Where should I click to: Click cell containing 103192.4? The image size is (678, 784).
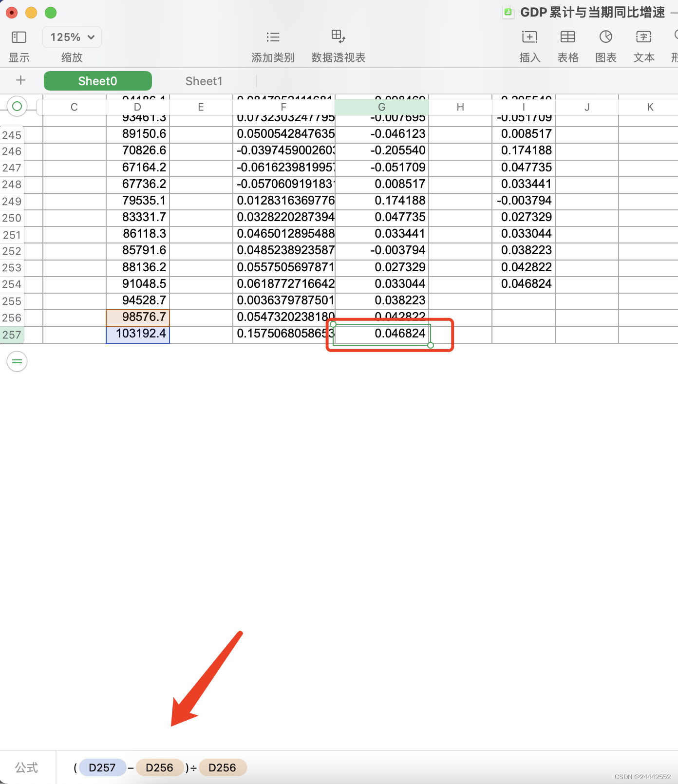[x=138, y=334]
